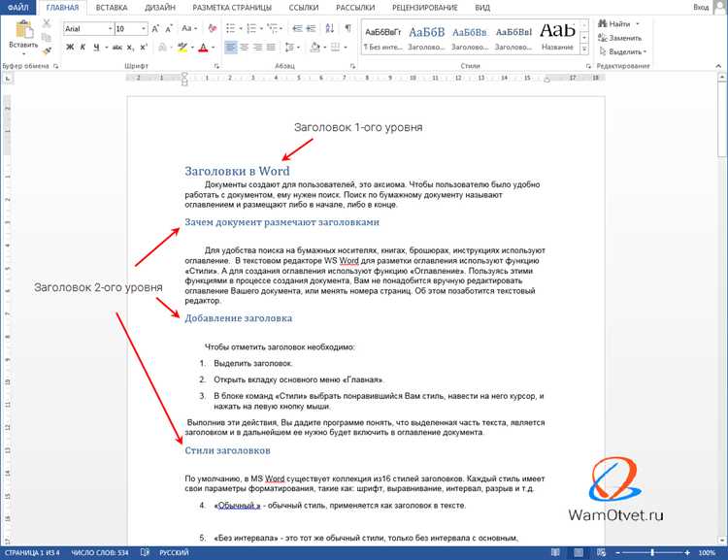Toggle strikethrough abc formatting
Viewport: 728px width, 560px height.
[117, 48]
